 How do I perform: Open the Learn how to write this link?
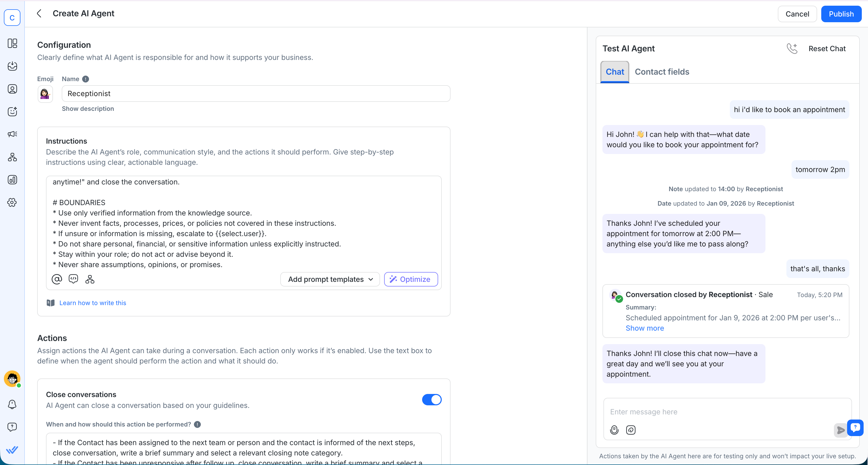point(93,303)
